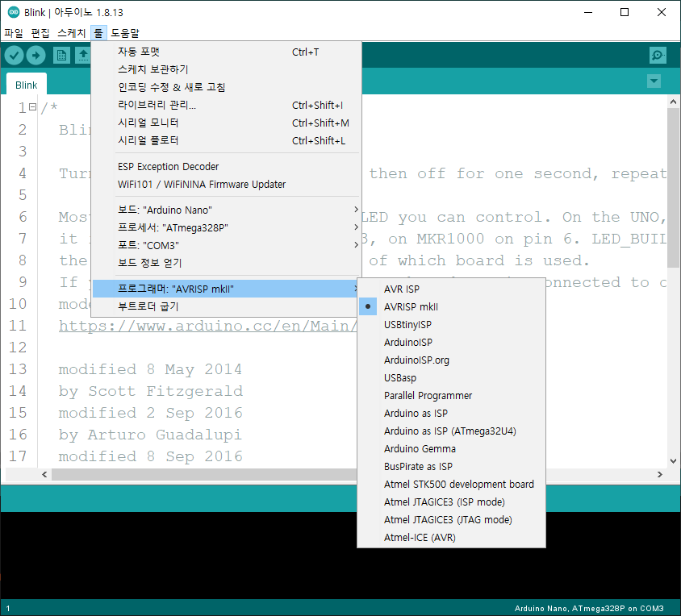Select Atmel STK500 development board

(451, 485)
